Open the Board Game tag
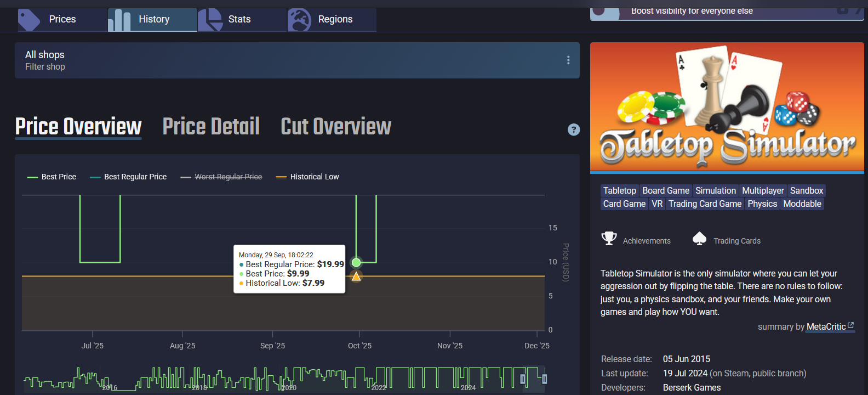This screenshot has width=868, height=395. tap(666, 190)
